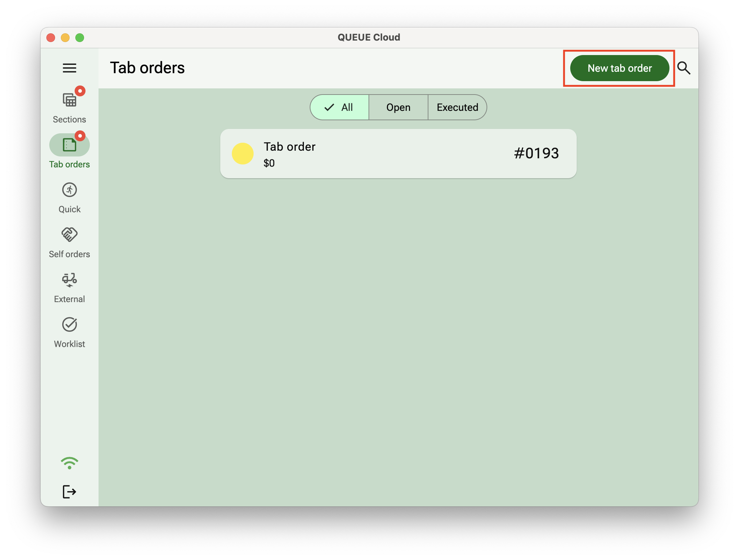739x560 pixels.
Task: Expand the tab order #0193 details
Action: [398, 154]
